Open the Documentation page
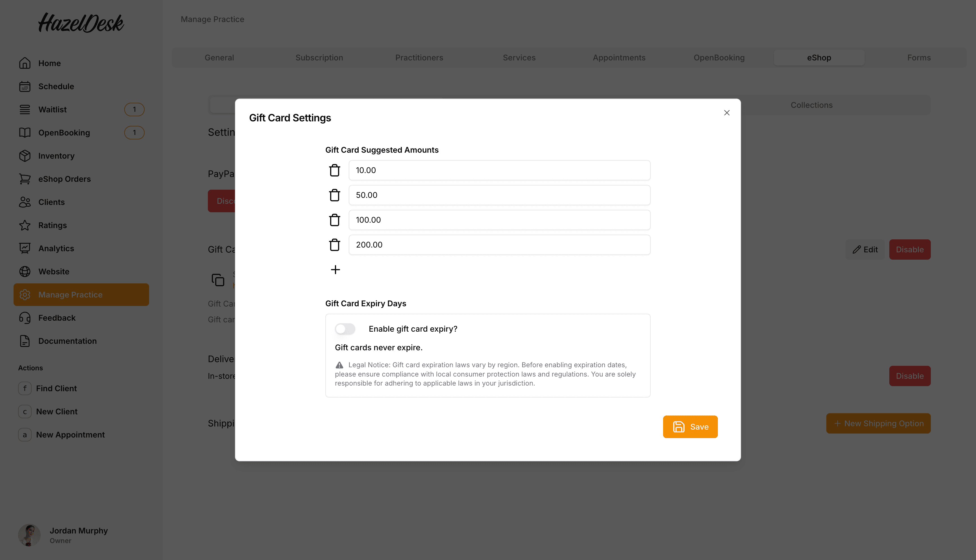The image size is (976, 560). click(67, 341)
